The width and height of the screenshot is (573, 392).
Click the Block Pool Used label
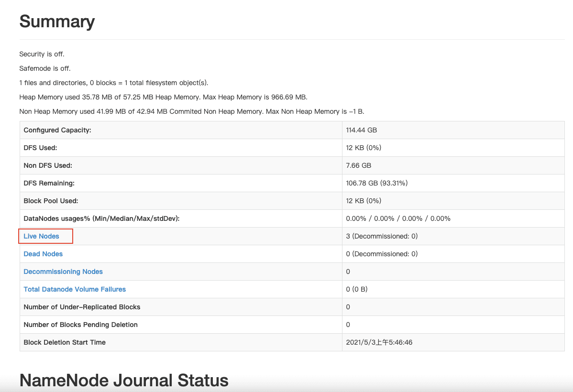[x=51, y=201]
